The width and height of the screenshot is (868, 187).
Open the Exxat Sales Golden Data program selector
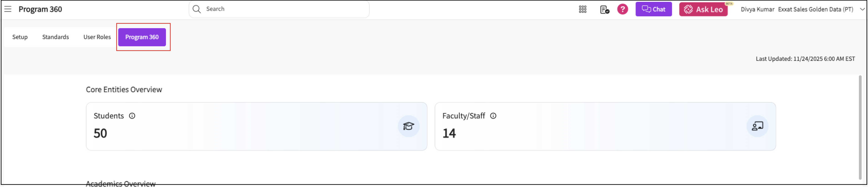815,9
